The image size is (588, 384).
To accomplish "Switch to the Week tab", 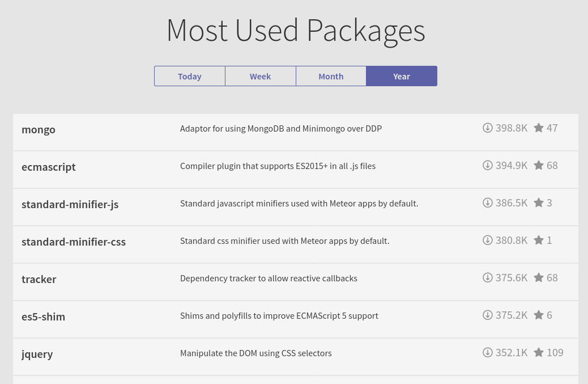I will tap(260, 76).
